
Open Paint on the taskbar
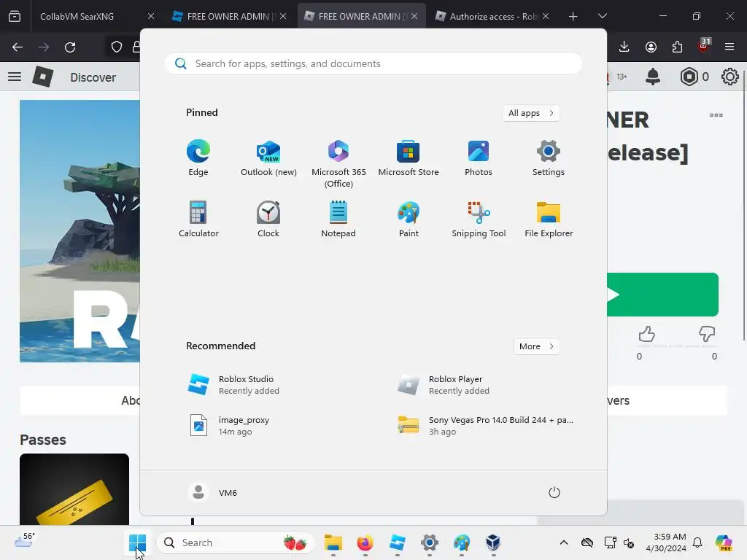pos(461,542)
